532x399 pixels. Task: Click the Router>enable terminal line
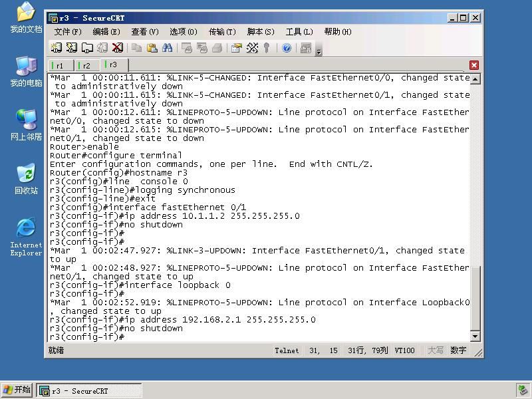point(84,146)
